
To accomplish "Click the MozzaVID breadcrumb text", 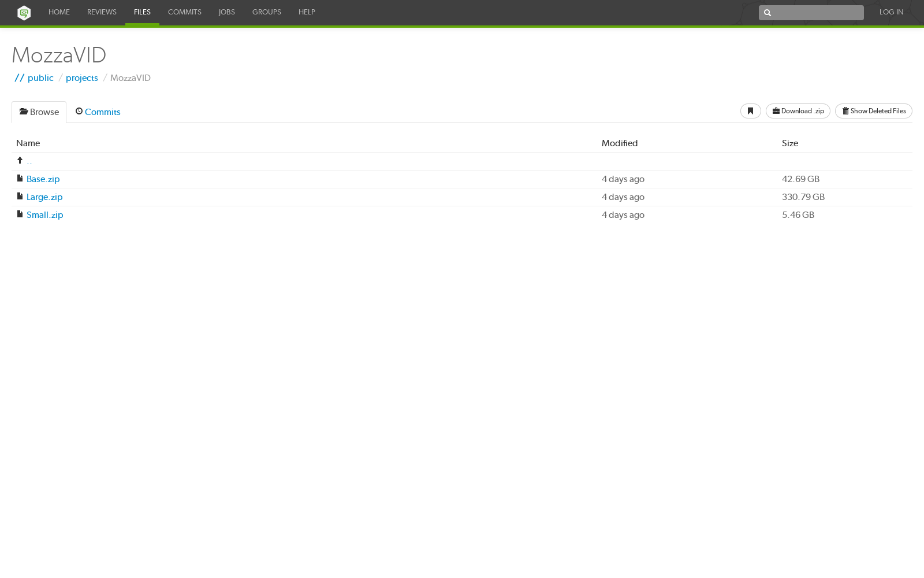I will coord(131,78).
